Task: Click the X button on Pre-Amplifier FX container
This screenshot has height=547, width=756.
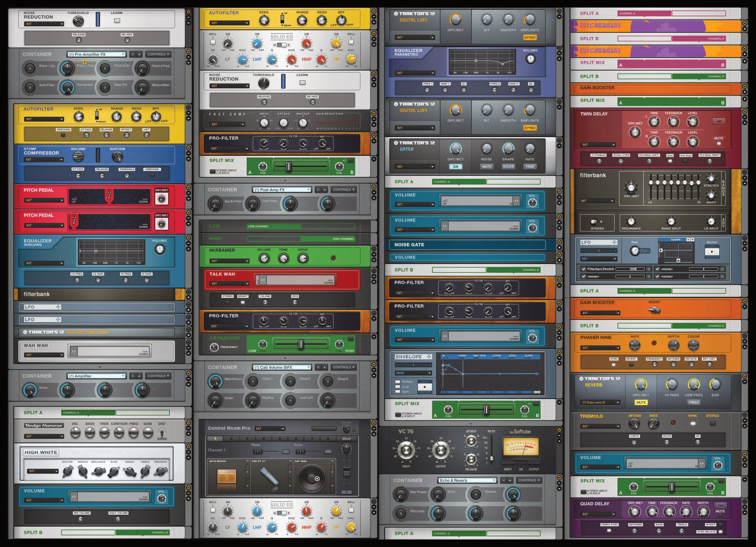Action: coord(133,54)
